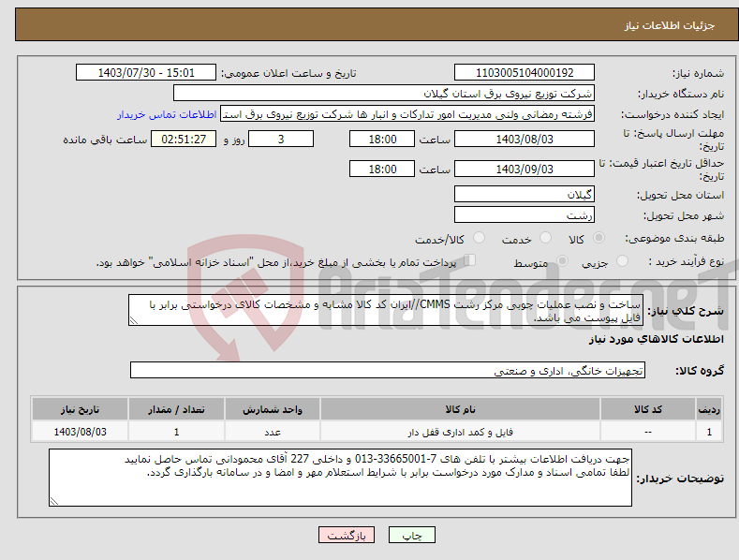Toggle the Islamic treasury payment checkbox

pos(470,260)
